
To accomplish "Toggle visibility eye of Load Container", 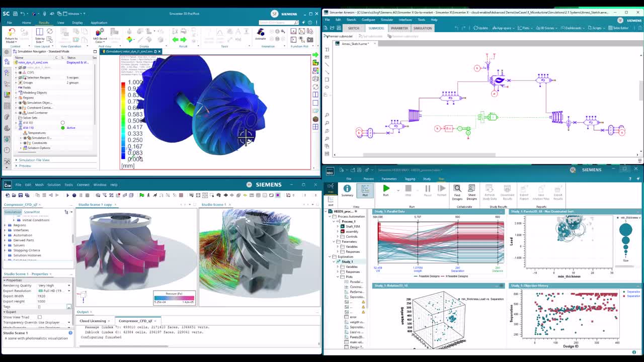I will coord(20,113).
